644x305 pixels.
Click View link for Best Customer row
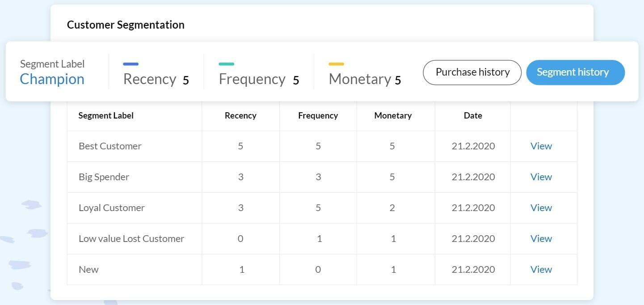(541, 146)
